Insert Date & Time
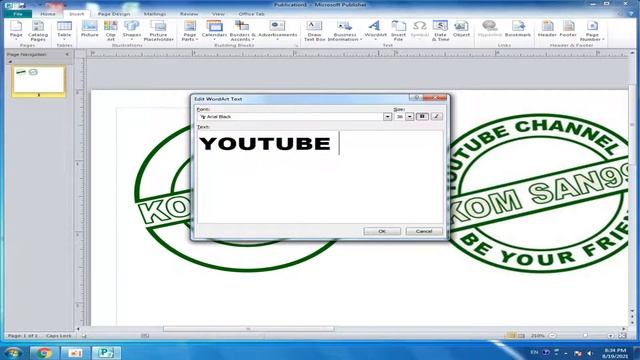640x360 pixels. pos(440,31)
